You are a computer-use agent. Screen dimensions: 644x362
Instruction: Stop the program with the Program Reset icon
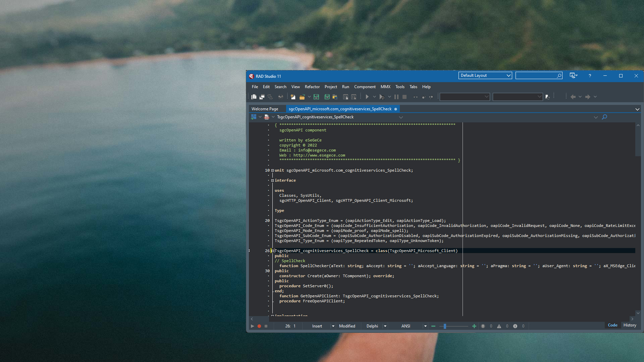click(405, 97)
